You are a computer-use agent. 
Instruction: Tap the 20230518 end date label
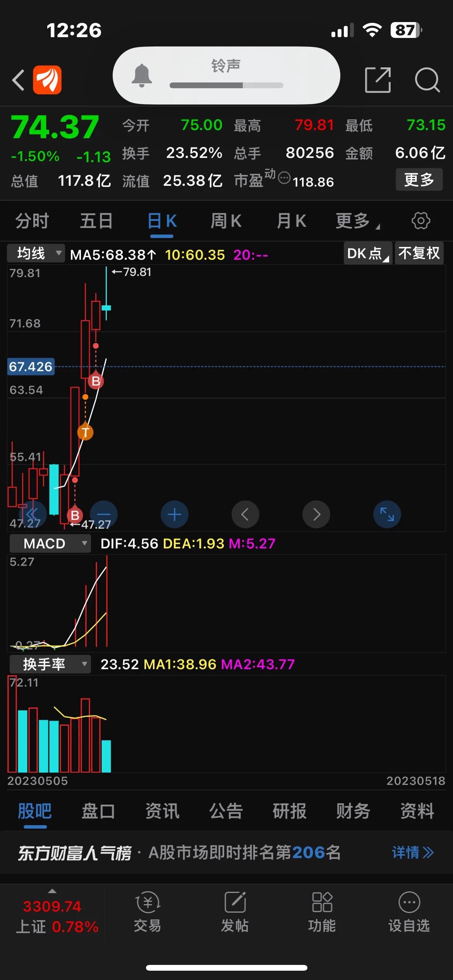(416, 781)
